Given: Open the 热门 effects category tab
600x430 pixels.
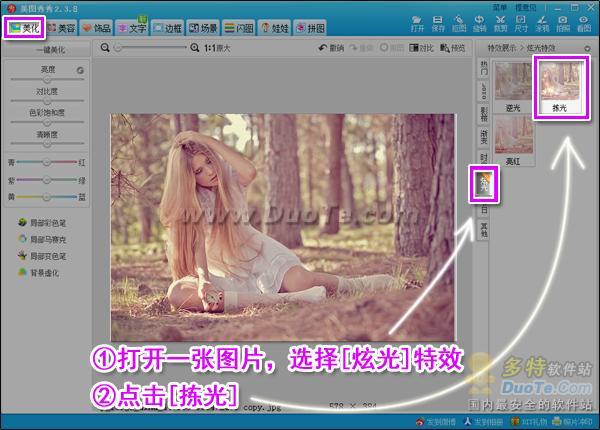Looking at the screenshot, I should 484,68.
